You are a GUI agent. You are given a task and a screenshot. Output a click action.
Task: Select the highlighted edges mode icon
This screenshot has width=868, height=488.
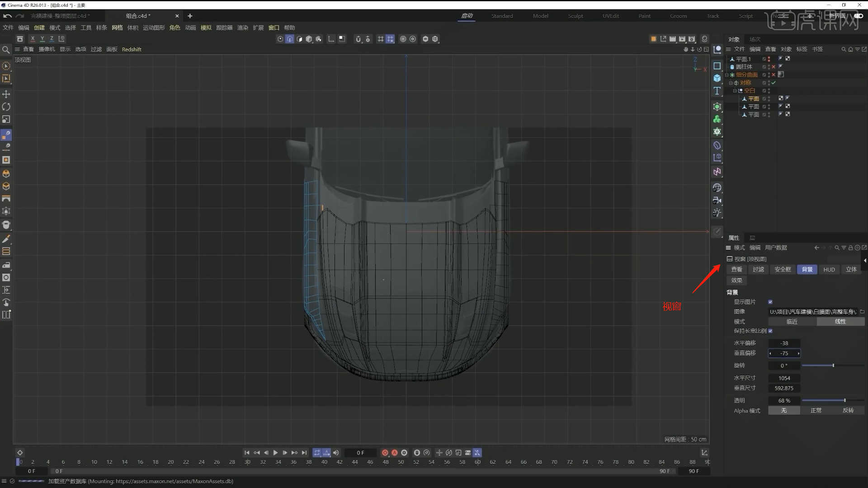click(x=290, y=39)
